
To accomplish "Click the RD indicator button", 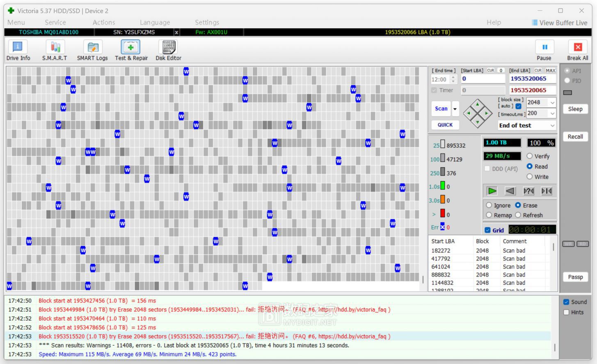I will tap(583, 244).
